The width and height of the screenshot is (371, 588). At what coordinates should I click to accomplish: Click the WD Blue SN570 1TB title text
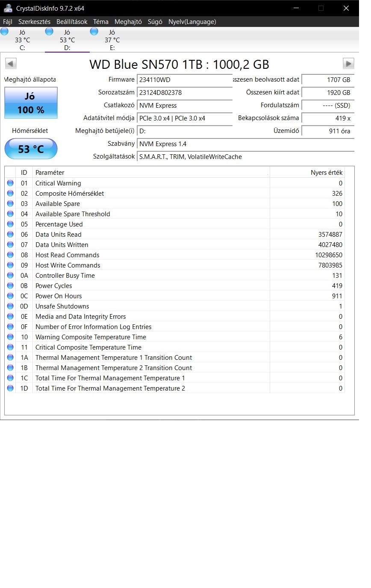coord(180,64)
